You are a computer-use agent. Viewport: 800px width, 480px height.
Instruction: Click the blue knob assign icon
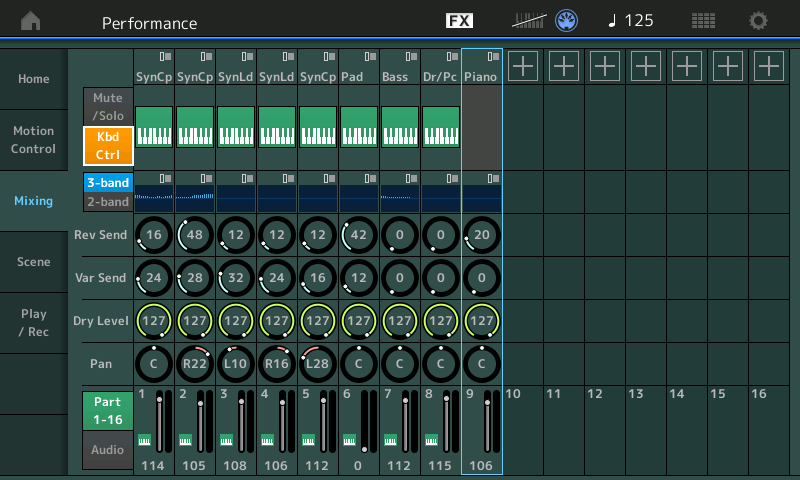[568, 21]
